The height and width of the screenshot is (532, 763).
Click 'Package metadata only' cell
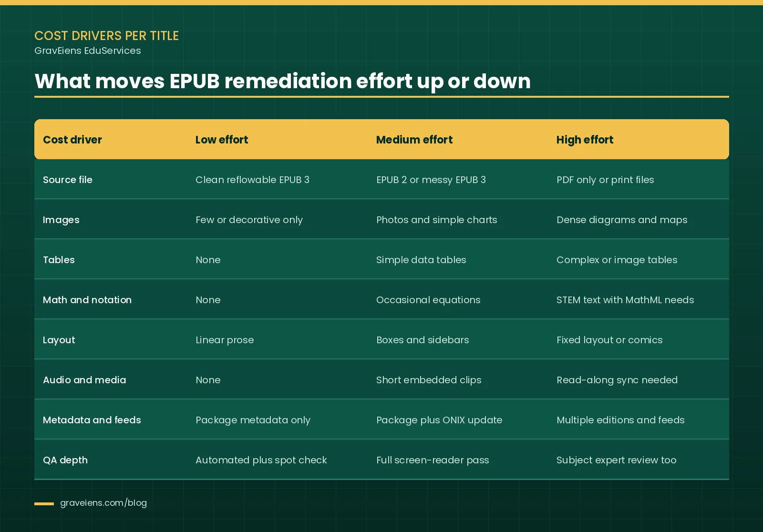pyautogui.click(x=253, y=420)
